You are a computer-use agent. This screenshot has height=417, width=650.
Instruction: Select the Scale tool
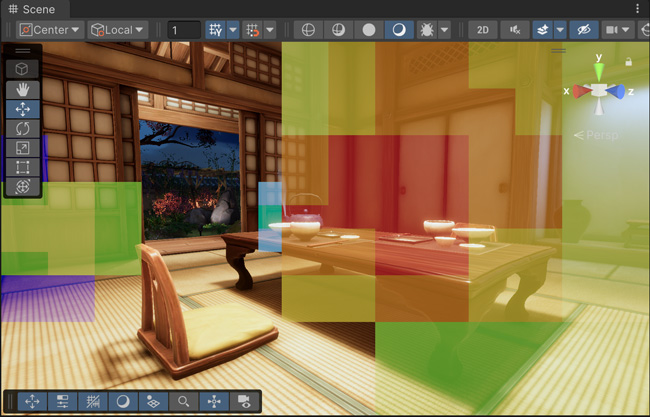coord(23,147)
